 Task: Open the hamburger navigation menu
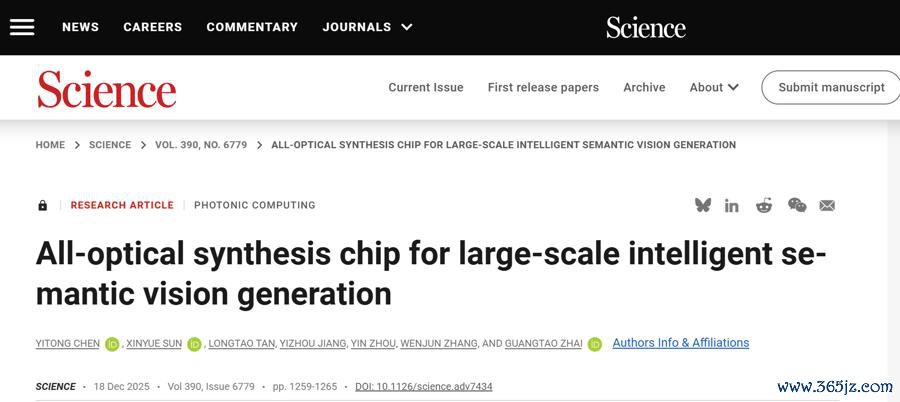click(x=22, y=27)
